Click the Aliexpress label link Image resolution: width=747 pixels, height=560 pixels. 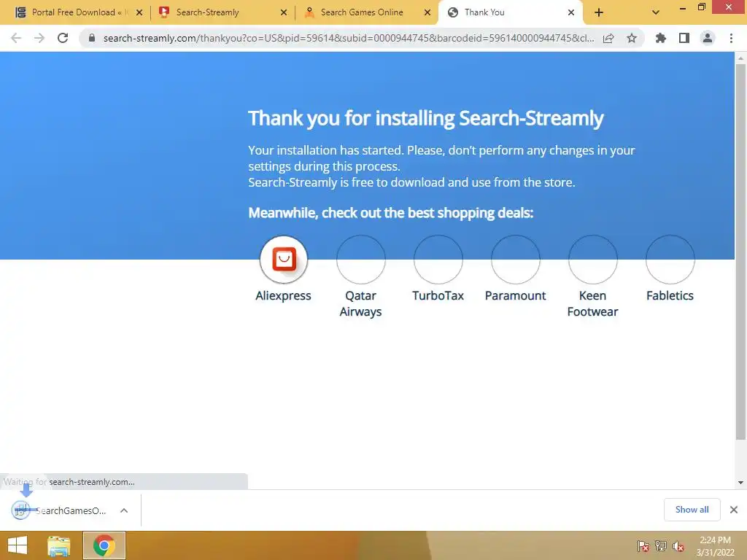click(284, 296)
